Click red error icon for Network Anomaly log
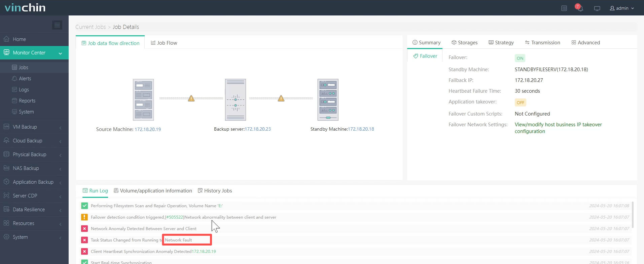 84,229
